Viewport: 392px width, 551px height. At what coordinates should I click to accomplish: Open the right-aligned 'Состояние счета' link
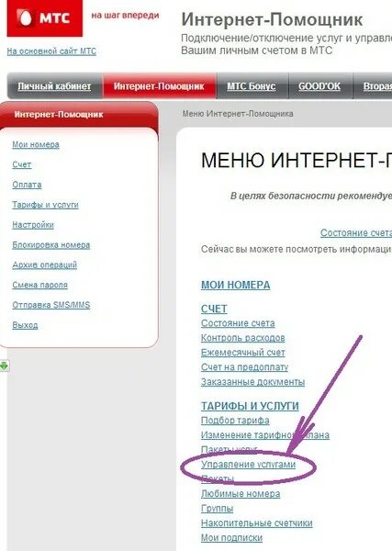point(356,232)
